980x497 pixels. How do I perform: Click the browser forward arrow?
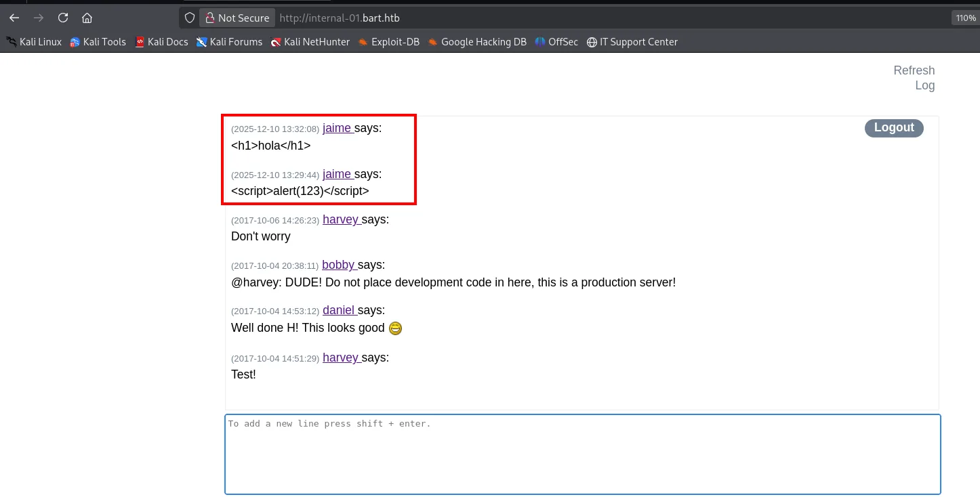[x=39, y=18]
